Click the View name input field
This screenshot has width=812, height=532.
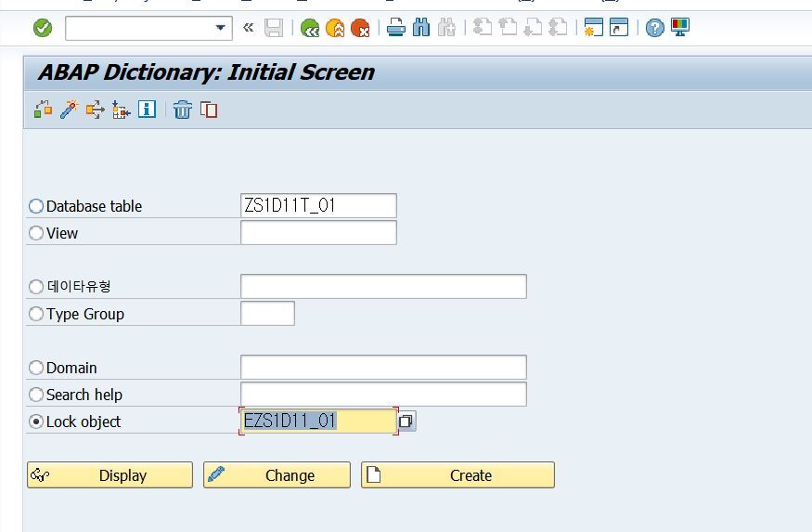click(318, 233)
